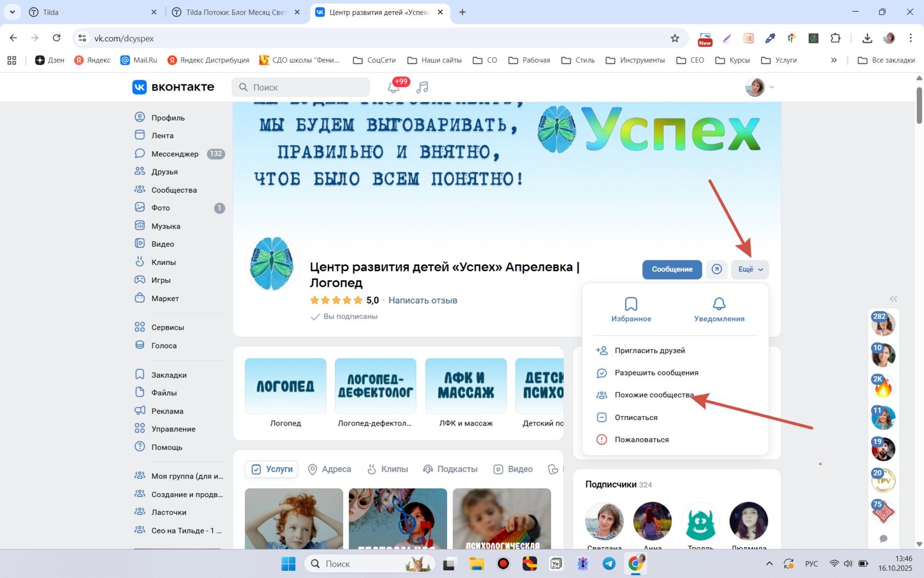924x578 pixels.
Task: Click the Сообщение button
Action: coord(672,269)
